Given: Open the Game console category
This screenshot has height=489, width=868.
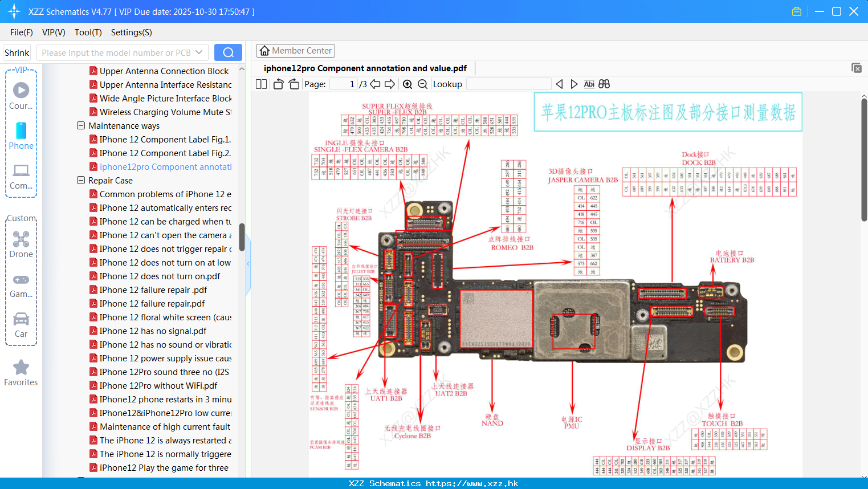Looking at the screenshot, I should click(21, 286).
